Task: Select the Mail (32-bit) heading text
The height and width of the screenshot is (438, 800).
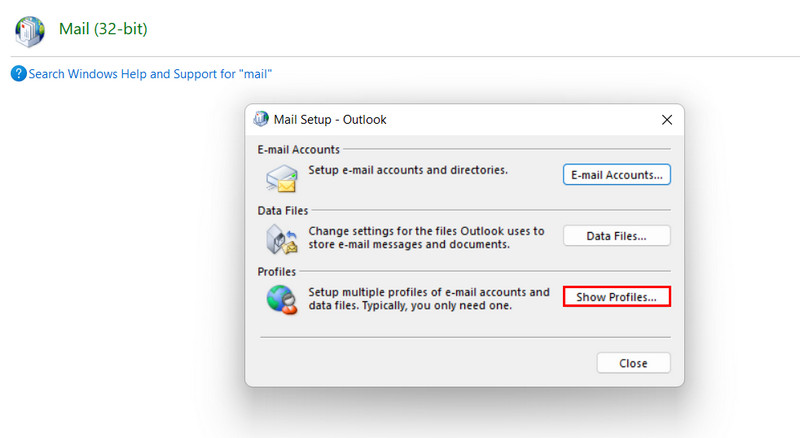Action: click(x=103, y=29)
